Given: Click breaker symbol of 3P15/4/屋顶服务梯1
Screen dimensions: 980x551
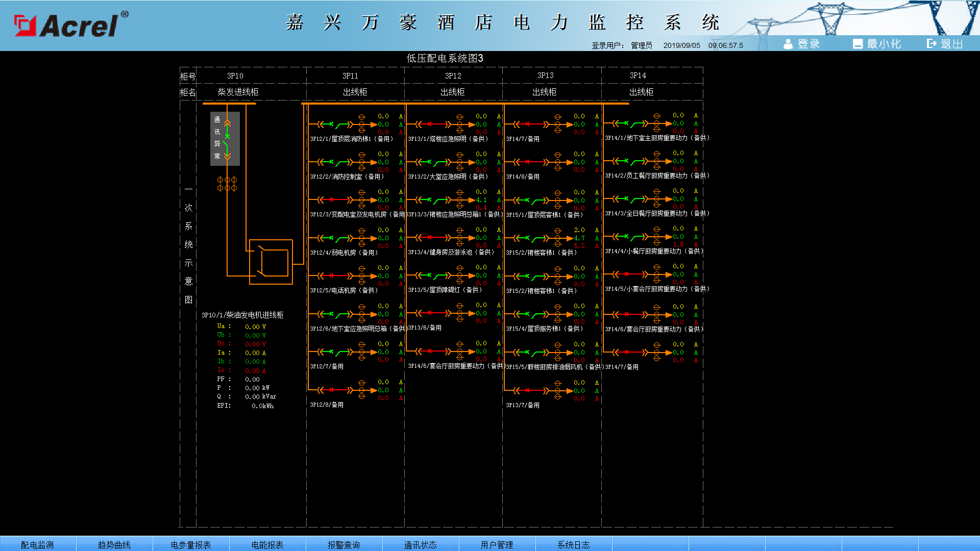Looking at the screenshot, I should click(x=531, y=314).
